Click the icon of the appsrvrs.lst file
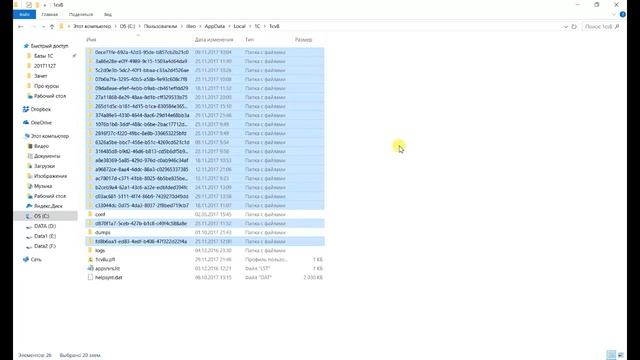Viewport: 640px width, 360px height. [90, 268]
